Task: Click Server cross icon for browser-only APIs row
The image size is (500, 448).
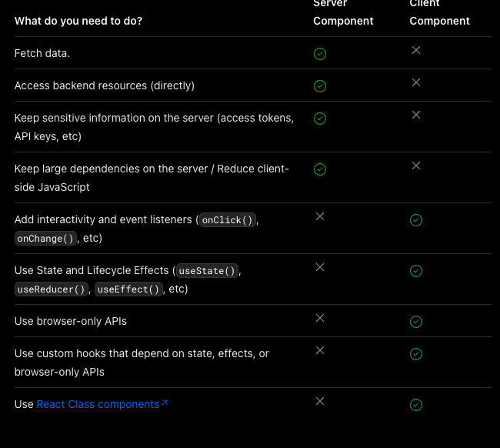Action: 320,318
